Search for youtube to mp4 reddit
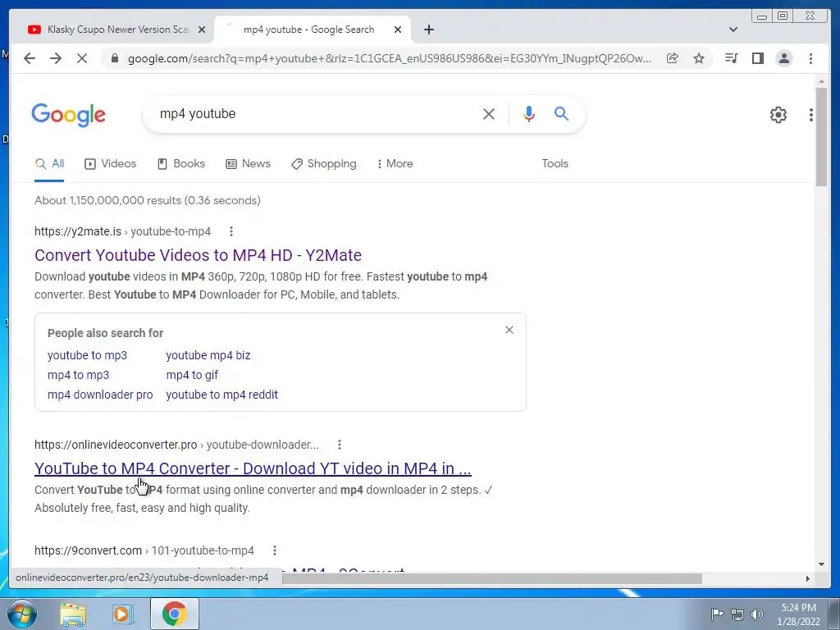The height and width of the screenshot is (630, 840). (221, 395)
